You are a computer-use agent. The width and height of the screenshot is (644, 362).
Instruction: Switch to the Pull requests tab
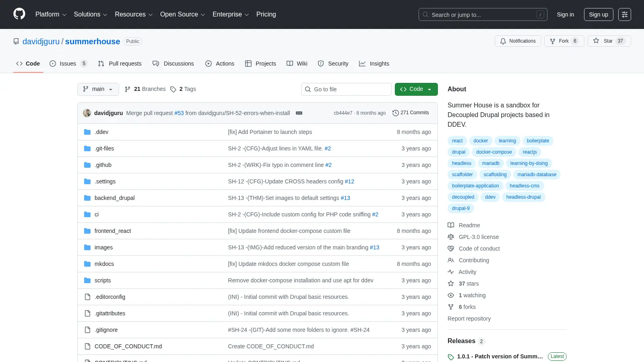point(120,64)
